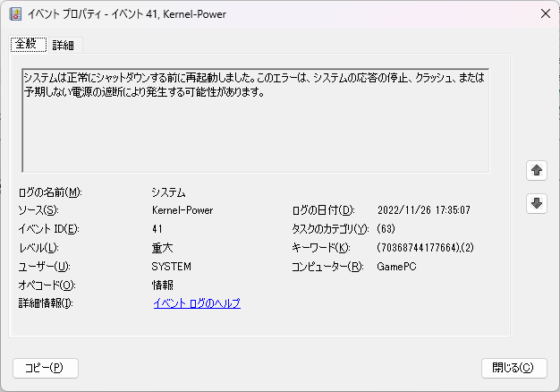Click the オペコード(O) label

47,285
